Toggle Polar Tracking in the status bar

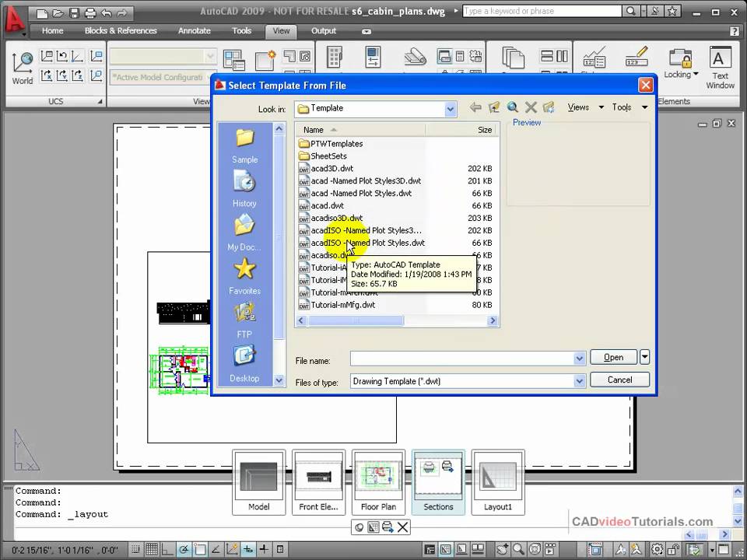[x=184, y=550]
